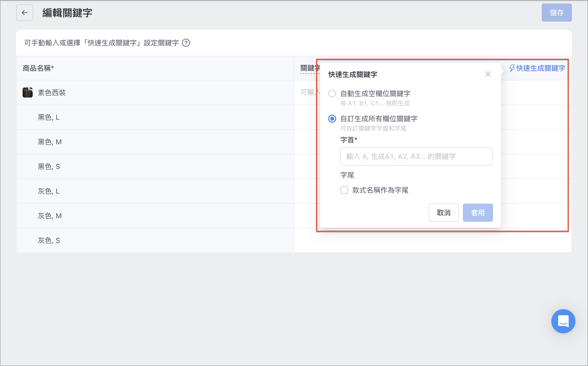Click the 取消 button

pyautogui.click(x=444, y=213)
